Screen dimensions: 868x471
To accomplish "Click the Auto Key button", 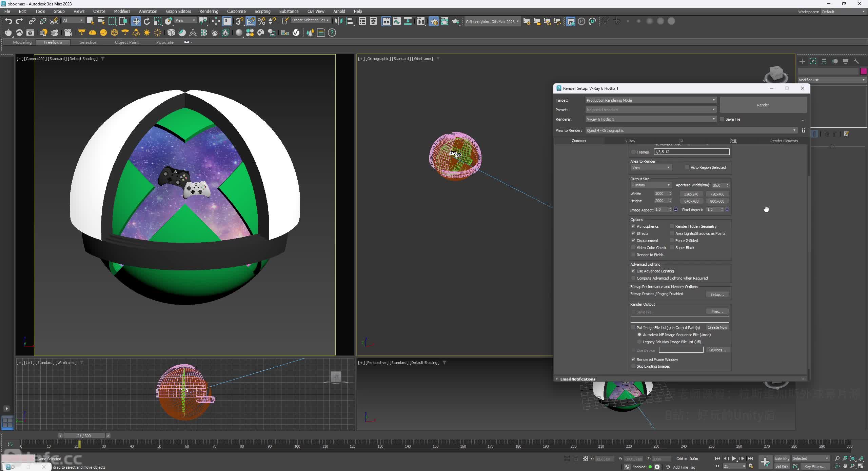I will pos(782,459).
